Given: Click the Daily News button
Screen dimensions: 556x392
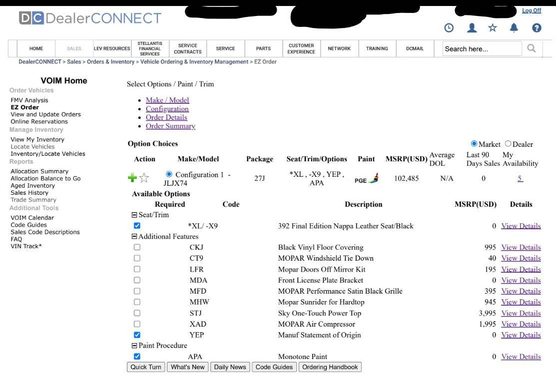Looking at the screenshot, I should tap(230, 367).
